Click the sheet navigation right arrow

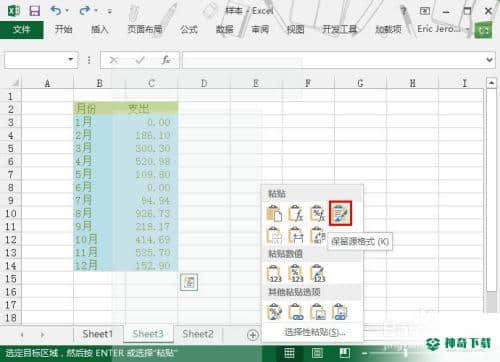42,335
